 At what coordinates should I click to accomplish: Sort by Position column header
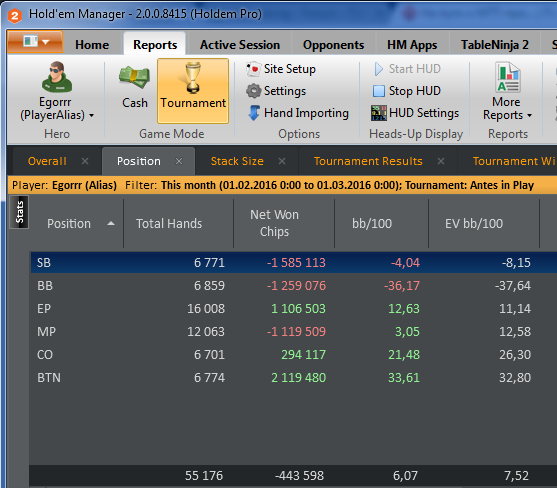click(x=69, y=224)
